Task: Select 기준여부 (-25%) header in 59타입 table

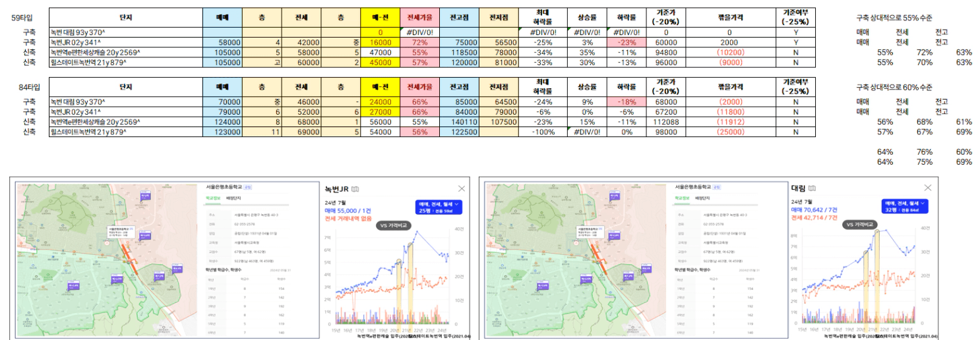Action: [795, 18]
